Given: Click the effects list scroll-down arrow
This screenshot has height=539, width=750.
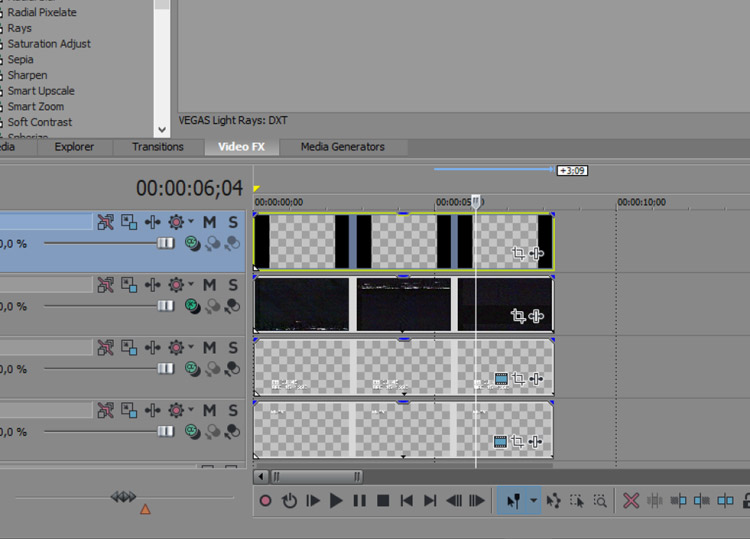Looking at the screenshot, I should pos(162,130).
